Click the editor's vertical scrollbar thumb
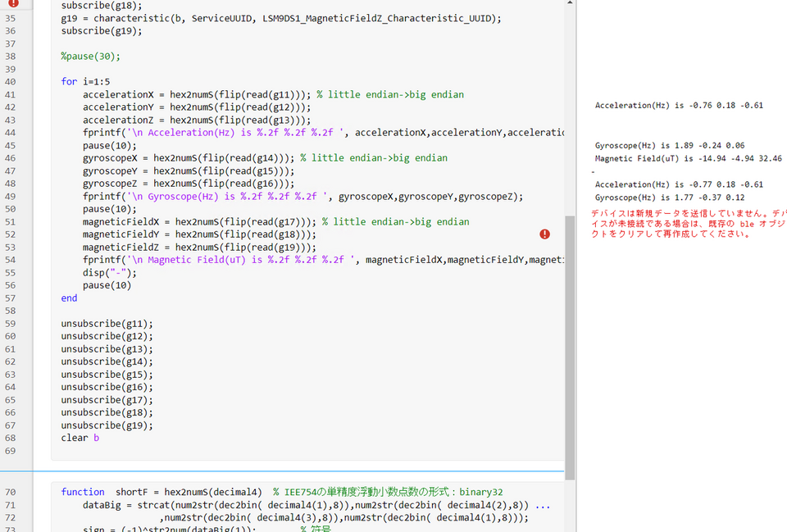The width and height of the screenshot is (787, 532). click(x=570, y=344)
